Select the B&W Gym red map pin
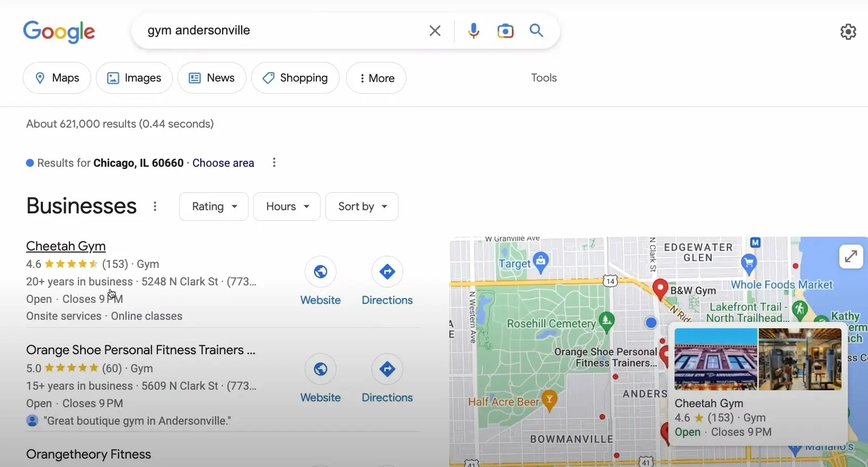 pyautogui.click(x=660, y=290)
